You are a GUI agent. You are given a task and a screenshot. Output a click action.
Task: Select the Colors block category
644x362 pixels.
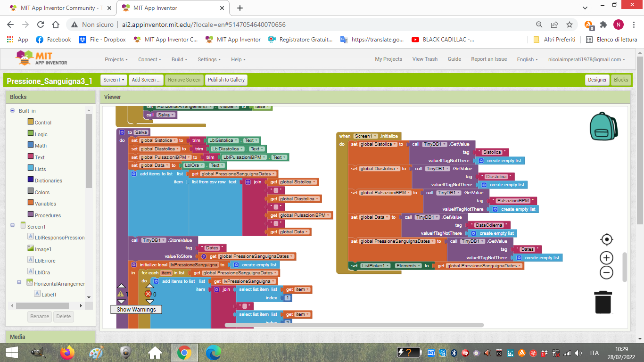click(41, 192)
